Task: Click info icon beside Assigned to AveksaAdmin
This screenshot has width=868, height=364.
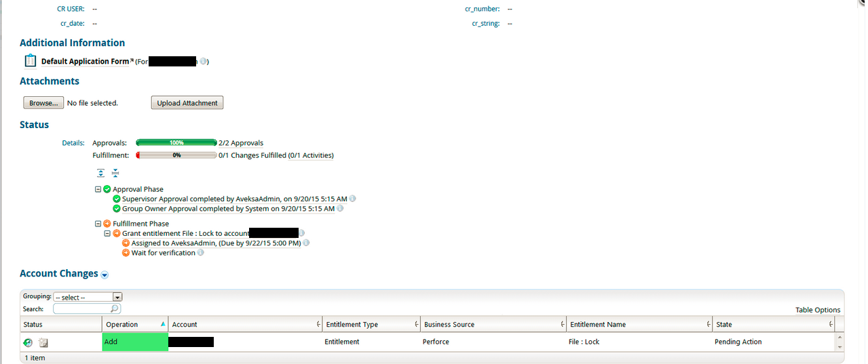Action: tap(307, 243)
